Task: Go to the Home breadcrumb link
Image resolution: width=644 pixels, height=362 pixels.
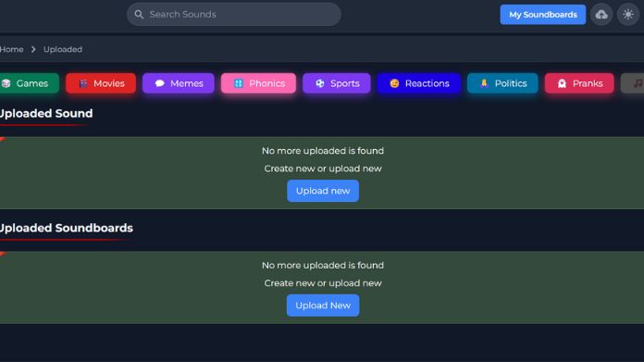Action: pyautogui.click(x=11, y=49)
